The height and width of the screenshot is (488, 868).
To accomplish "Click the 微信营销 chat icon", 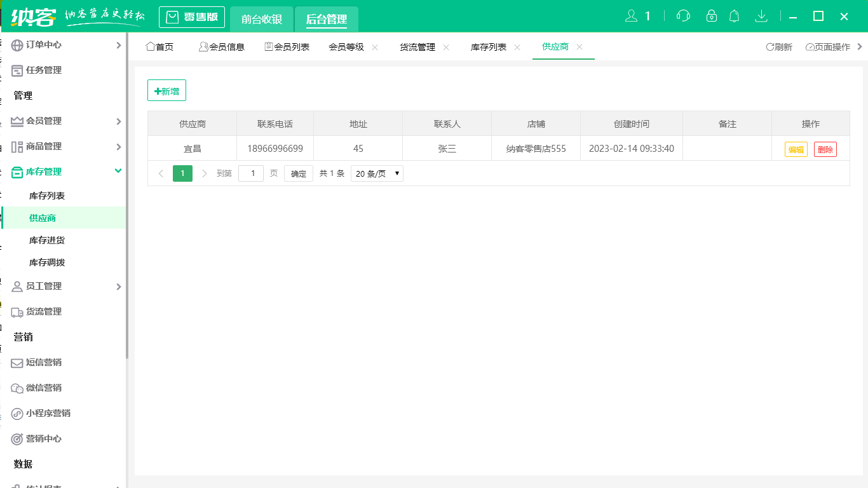I will point(17,388).
